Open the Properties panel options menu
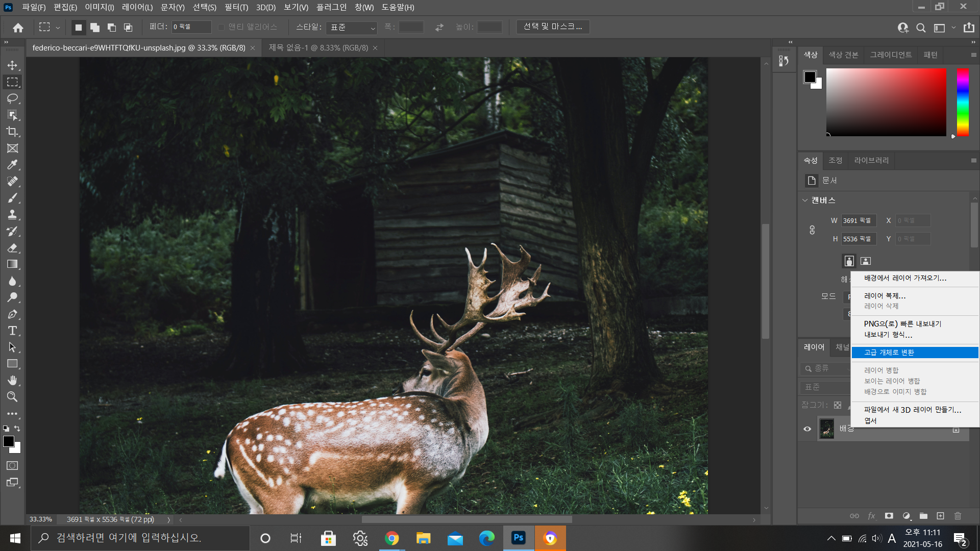980x551 pixels. (x=973, y=160)
